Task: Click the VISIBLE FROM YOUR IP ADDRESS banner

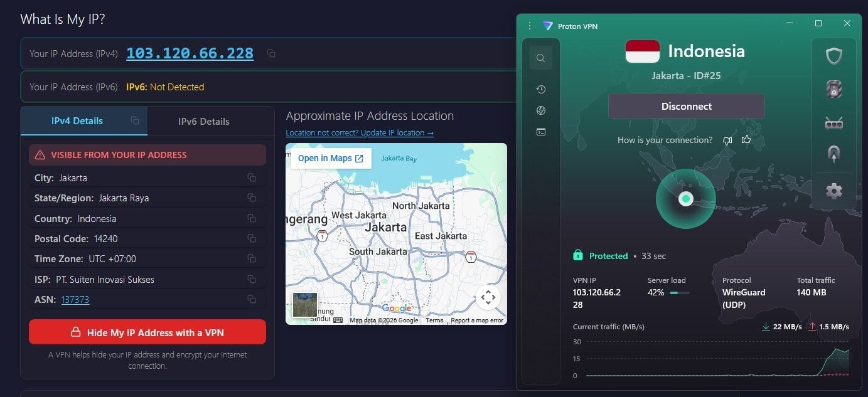Action: point(147,155)
